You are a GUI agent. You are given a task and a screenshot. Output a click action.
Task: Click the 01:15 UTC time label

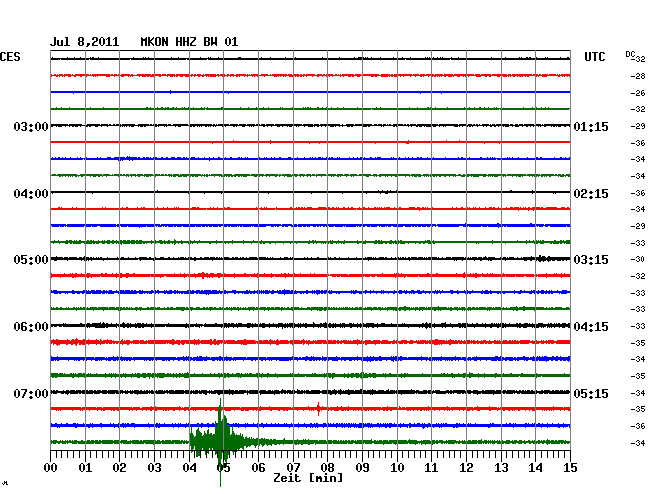591,126
